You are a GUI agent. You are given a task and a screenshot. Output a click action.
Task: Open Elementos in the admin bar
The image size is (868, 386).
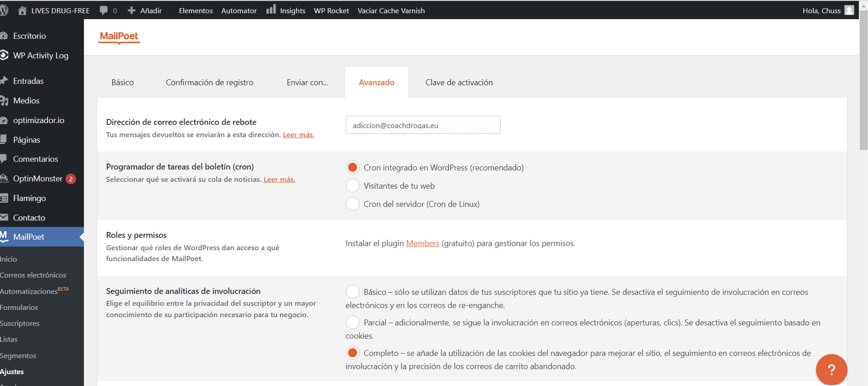coord(196,10)
